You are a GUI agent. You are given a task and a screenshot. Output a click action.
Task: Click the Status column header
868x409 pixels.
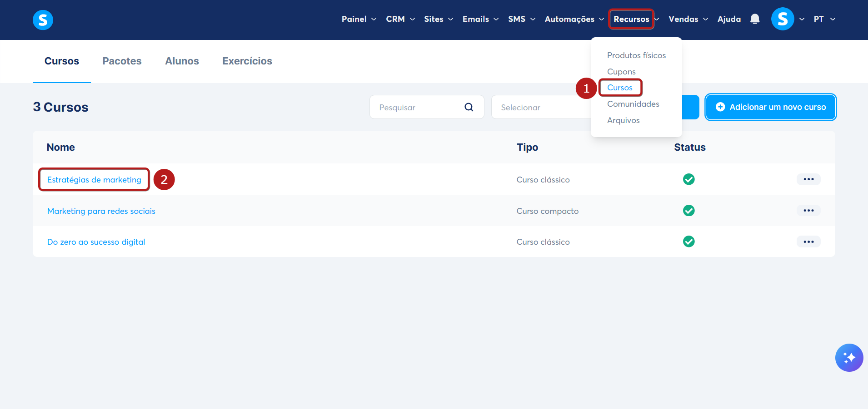pyautogui.click(x=690, y=147)
